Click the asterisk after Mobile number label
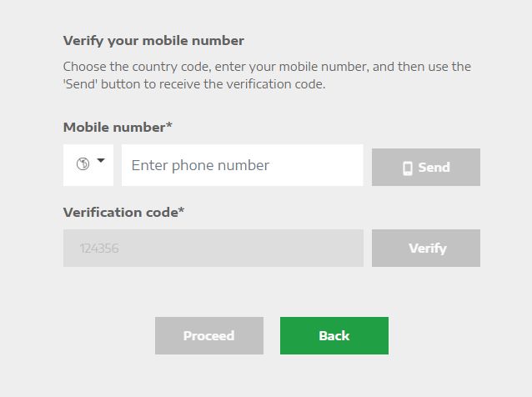532x397 pixels. [169, 126]
